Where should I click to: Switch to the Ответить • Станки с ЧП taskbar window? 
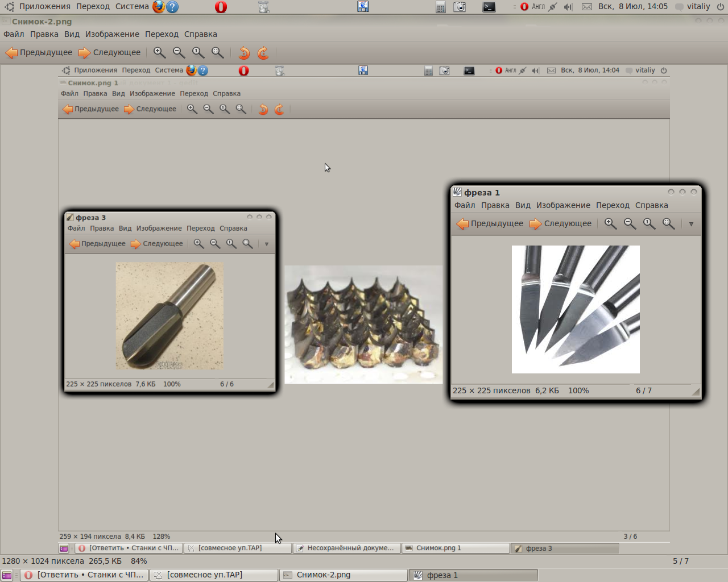pos(84,575)
